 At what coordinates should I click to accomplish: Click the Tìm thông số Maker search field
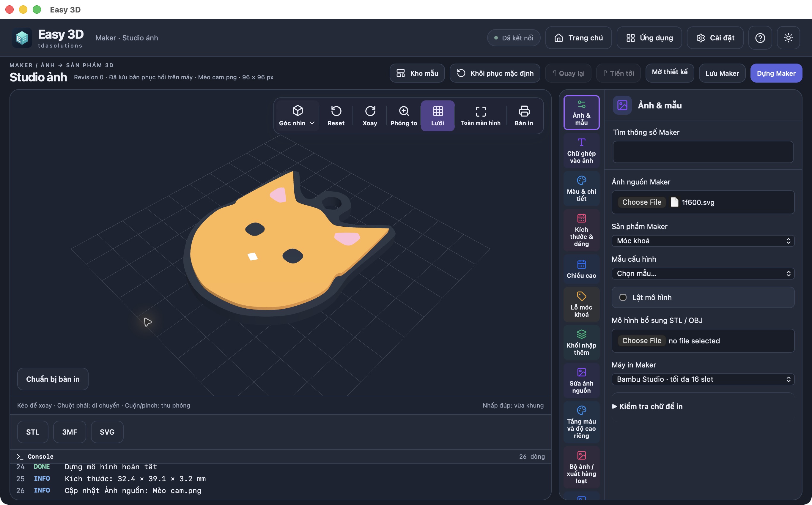tap(703, 152)
